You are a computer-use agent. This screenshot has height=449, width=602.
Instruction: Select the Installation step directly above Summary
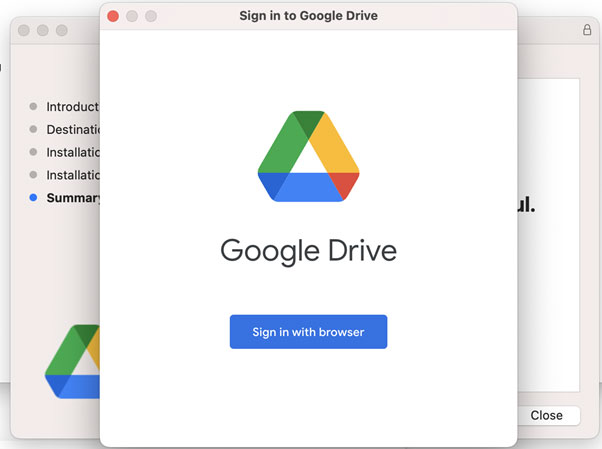[x=72, y=176]
